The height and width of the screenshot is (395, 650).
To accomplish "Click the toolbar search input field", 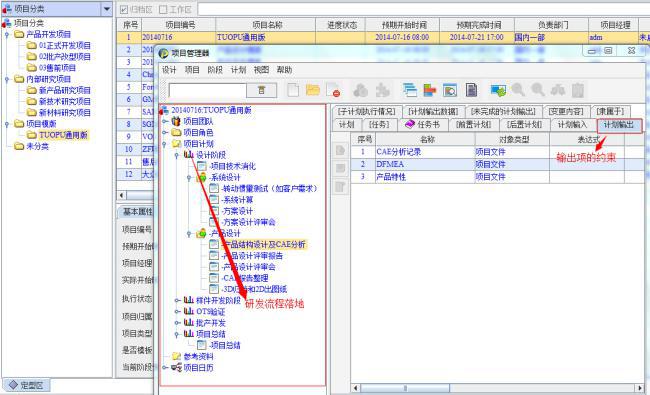I will click(207, 90).
